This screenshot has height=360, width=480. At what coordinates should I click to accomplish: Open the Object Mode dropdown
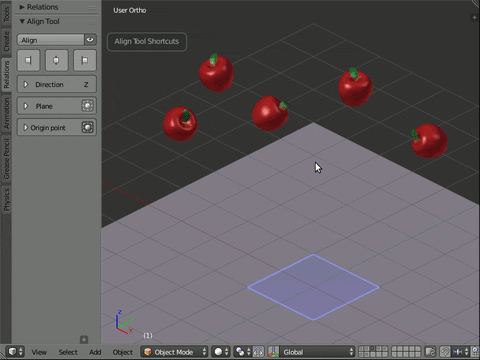pyautogui.click(x=174, y=352)
